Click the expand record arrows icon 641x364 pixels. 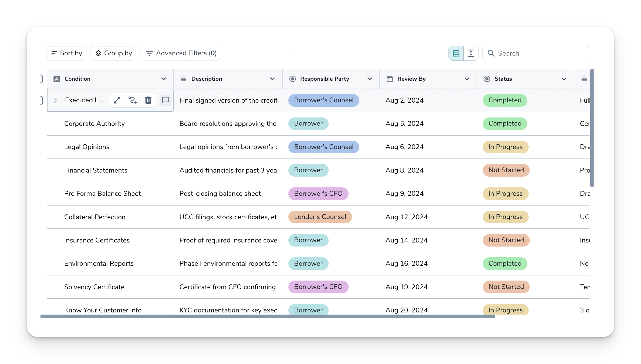click(x=117, y=100)
